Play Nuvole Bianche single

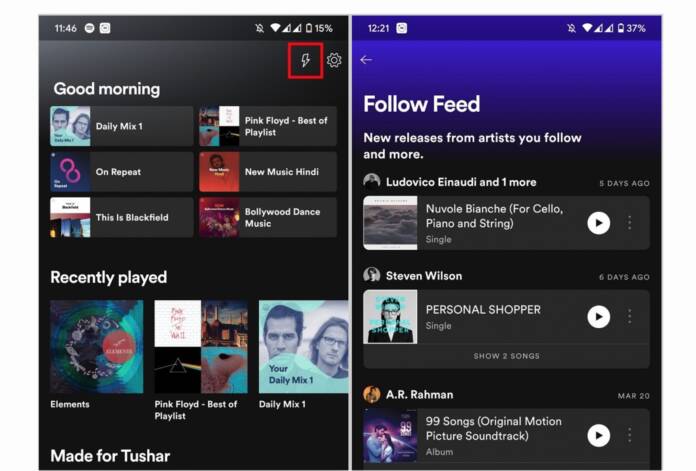[x=598, y=223]
